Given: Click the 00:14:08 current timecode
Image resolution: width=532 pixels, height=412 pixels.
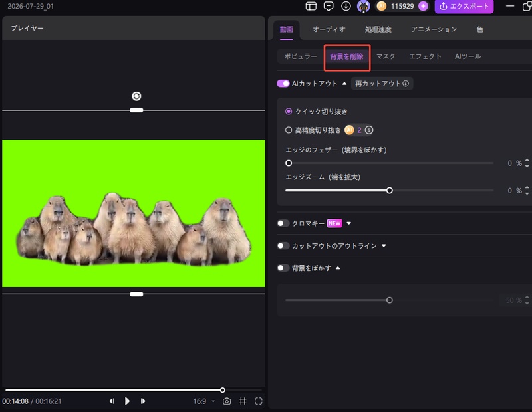Looking at the screenshot, I should pyautogui.click(x=15, y=401).
